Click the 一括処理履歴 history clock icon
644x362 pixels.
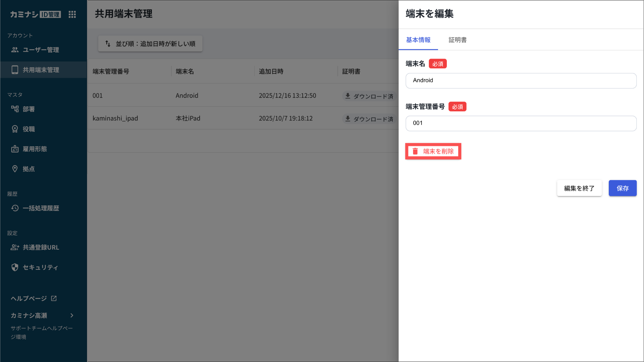point(15,208)
